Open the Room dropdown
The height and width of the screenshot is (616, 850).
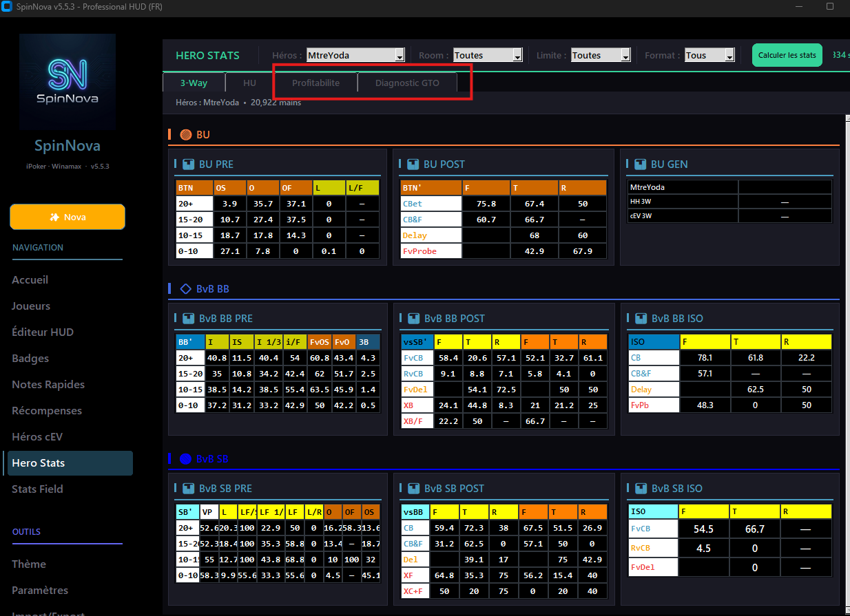pyautogui.click(x=488, y=55)
